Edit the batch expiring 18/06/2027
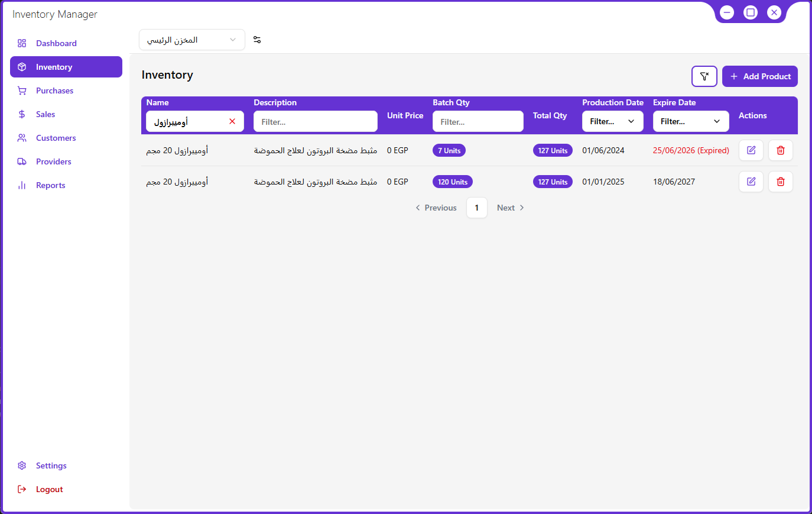Viewport: 812px width, 514px height. [x=751, y=182]
